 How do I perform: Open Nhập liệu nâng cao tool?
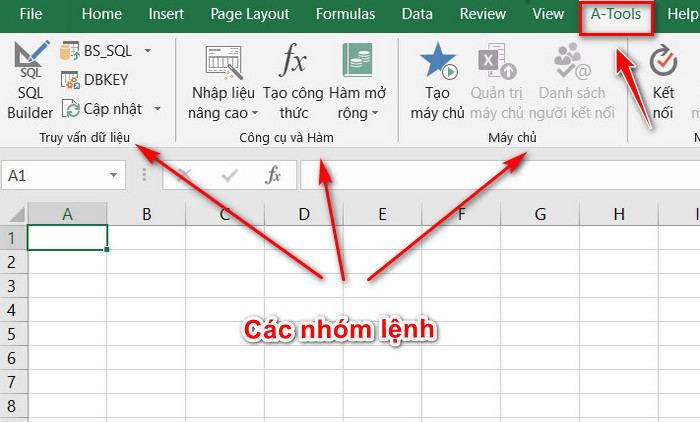click(x=223, y=83)
